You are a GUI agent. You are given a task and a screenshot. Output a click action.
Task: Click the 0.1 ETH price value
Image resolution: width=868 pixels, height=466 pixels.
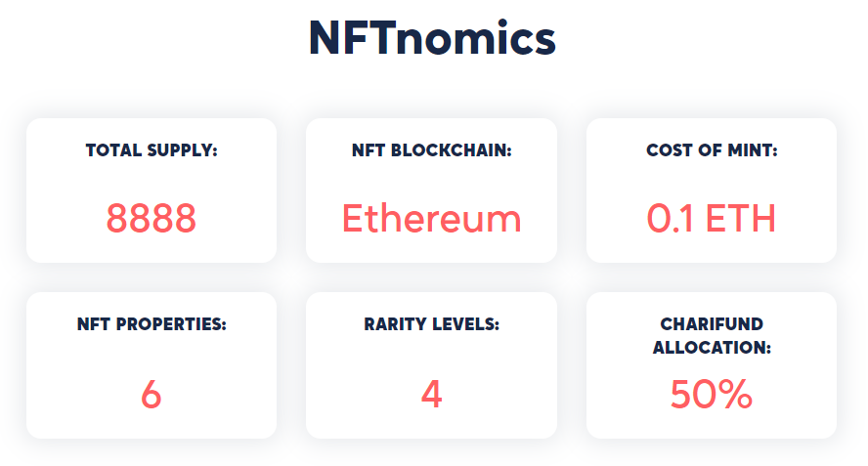712,218
